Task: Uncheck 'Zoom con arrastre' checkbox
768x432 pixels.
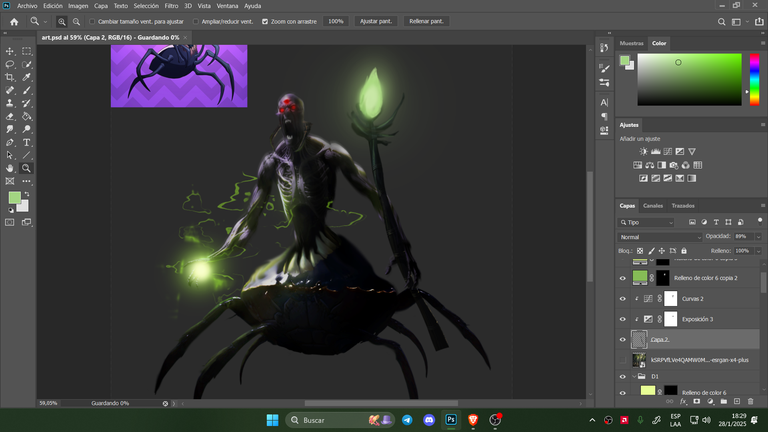Action: tap(265, 22)
